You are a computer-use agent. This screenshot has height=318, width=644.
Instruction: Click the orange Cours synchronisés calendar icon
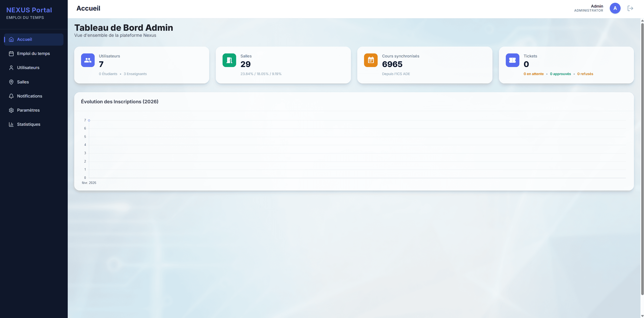tap(371, 60)
